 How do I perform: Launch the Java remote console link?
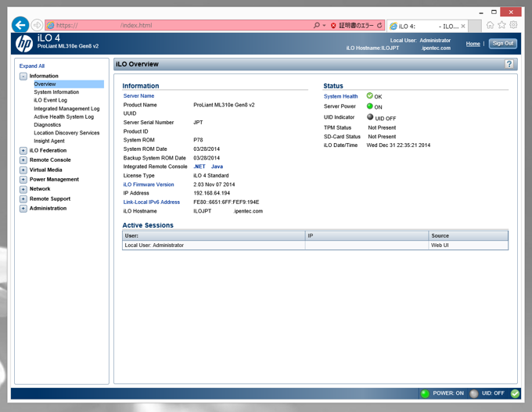pos(217,167)
